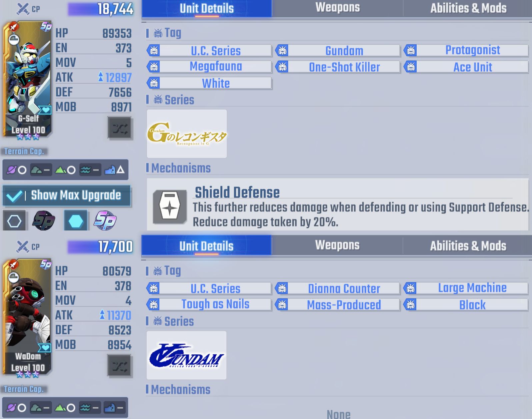Click G-Self's water terrain wave icon
This screenshot has width=532, height=419.
[85, 170]
